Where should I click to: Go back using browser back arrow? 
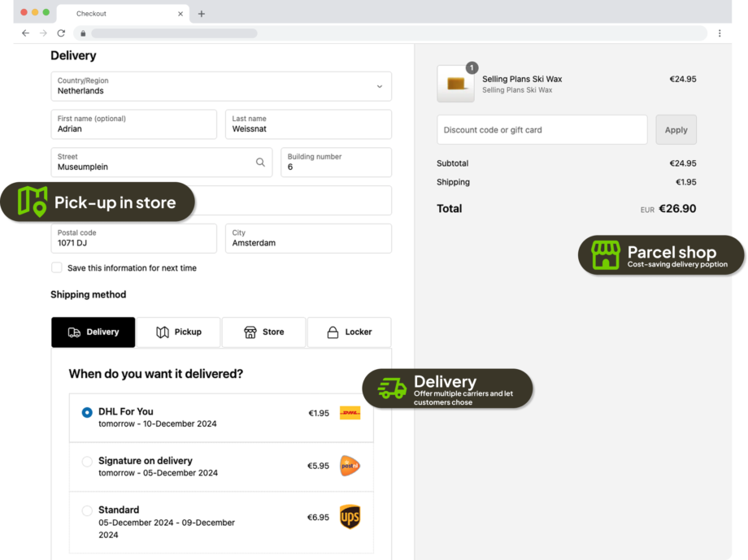pos(25,33)
